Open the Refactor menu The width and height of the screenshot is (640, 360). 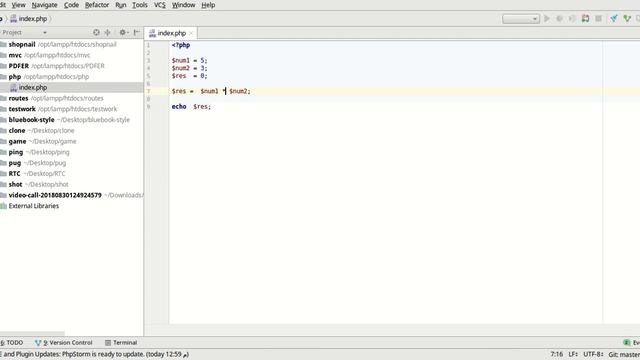pos(97,5)
